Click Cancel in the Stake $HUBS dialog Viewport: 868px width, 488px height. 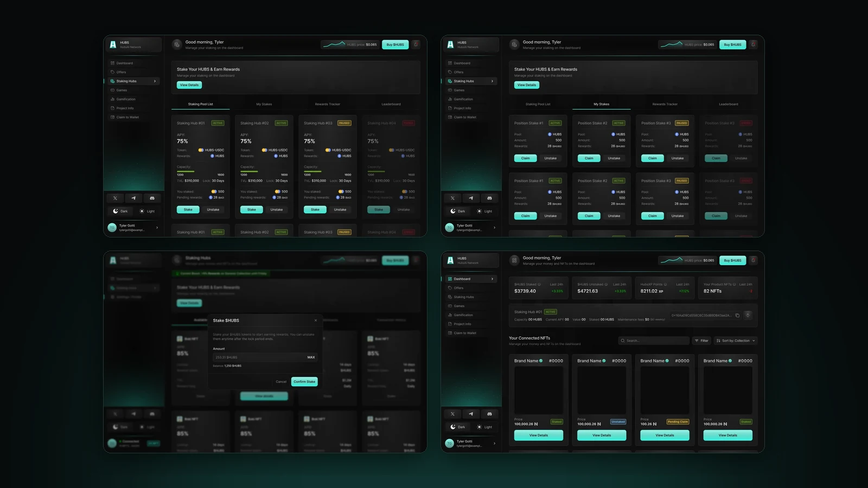point(281,382)
